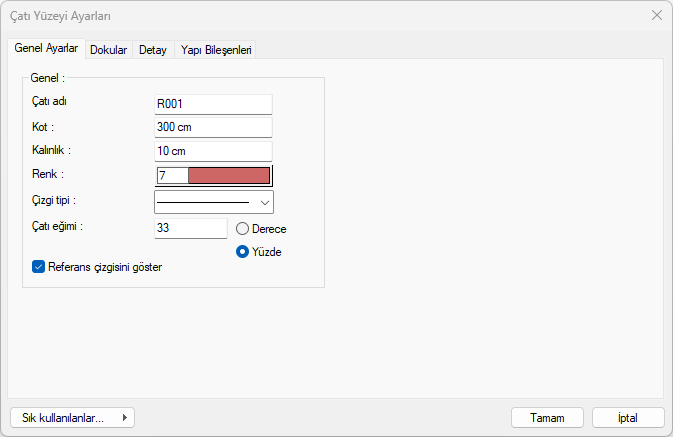The width and height of the screenshot is (673, 437).
Task: Close the Çatı Yüzeyi Ayarları dialog
Action: (x=656, y=15)
